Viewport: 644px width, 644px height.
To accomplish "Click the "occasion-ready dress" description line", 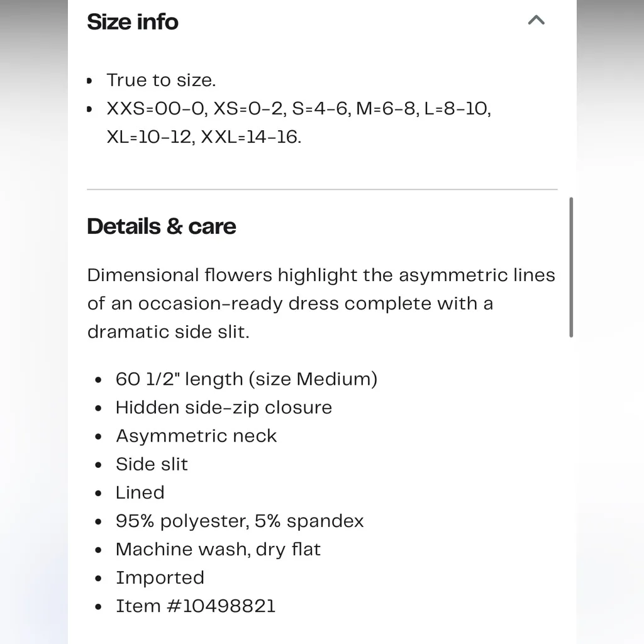I will pyautogui.click(x=290, y=304).
